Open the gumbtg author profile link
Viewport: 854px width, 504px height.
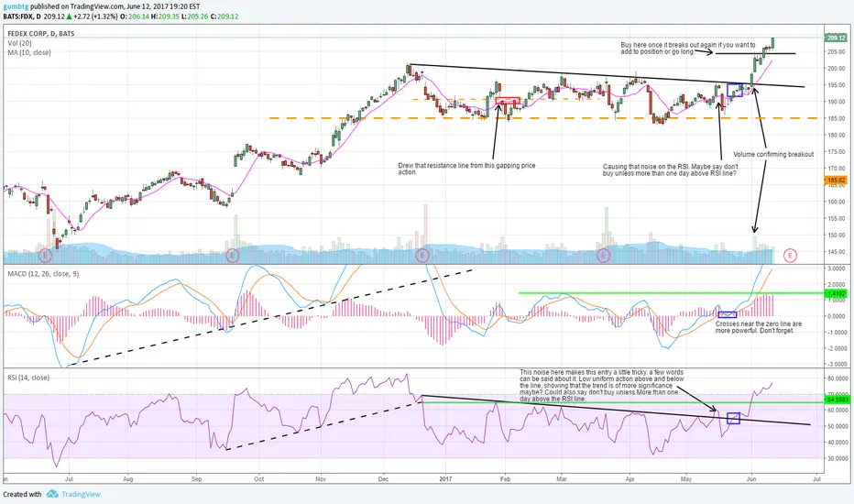[16, 6]
